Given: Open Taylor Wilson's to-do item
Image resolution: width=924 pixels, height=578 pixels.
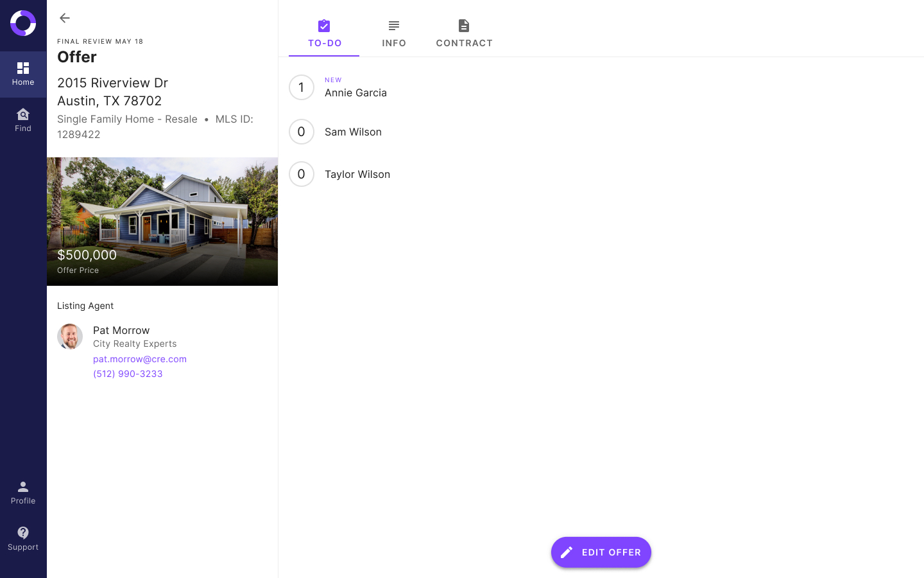Looking at the screenshot, I should [x=357, y=174].
